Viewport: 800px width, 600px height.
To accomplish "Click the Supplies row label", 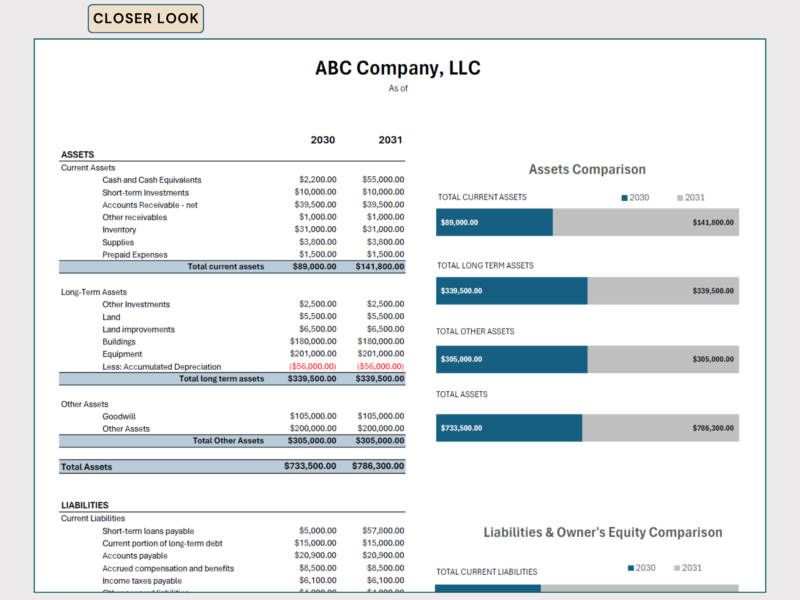I will click(118, 242).
